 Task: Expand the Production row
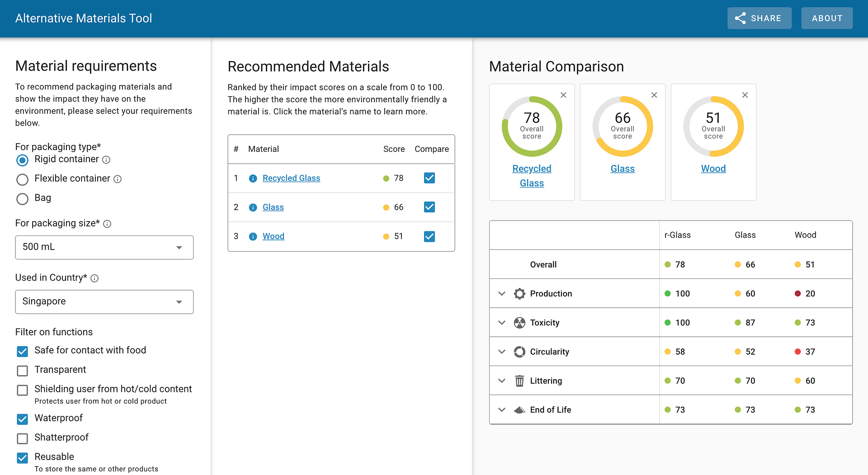pos(501,294)
